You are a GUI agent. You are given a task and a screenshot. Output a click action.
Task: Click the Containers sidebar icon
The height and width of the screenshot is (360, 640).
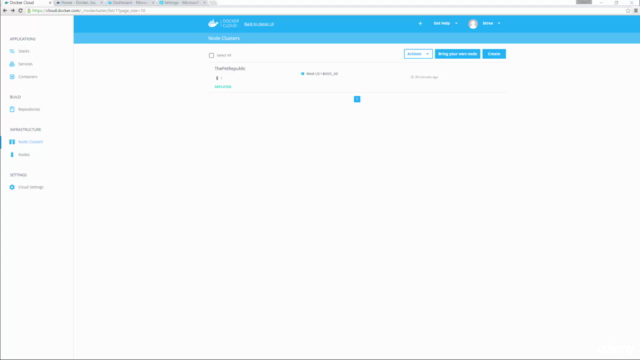point(12,77)
